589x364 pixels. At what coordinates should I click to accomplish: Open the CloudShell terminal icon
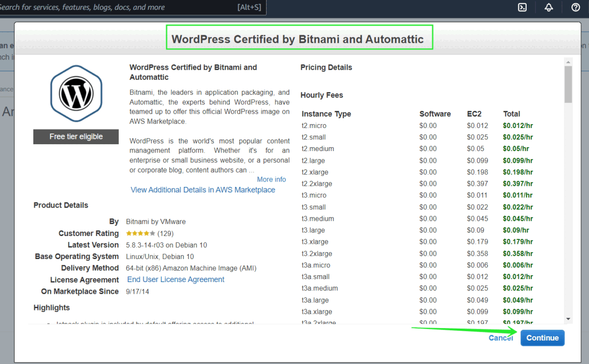click(523, 7)
